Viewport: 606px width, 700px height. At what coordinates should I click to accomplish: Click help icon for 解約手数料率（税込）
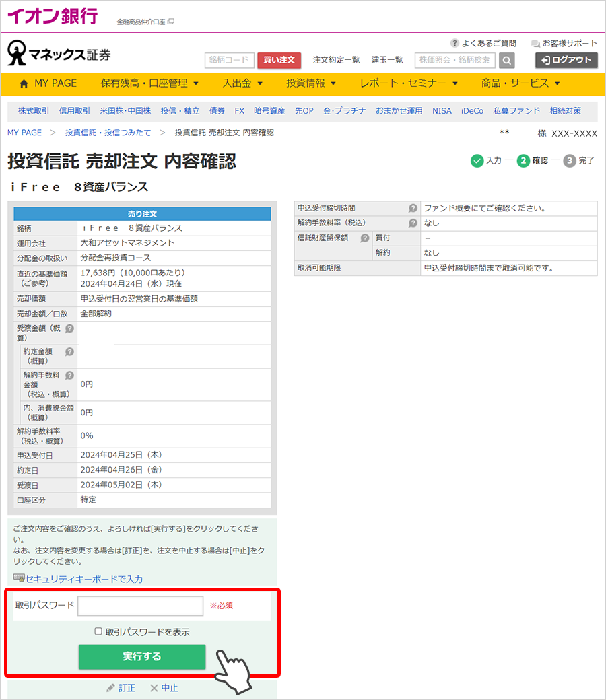(x=413, y=223)
